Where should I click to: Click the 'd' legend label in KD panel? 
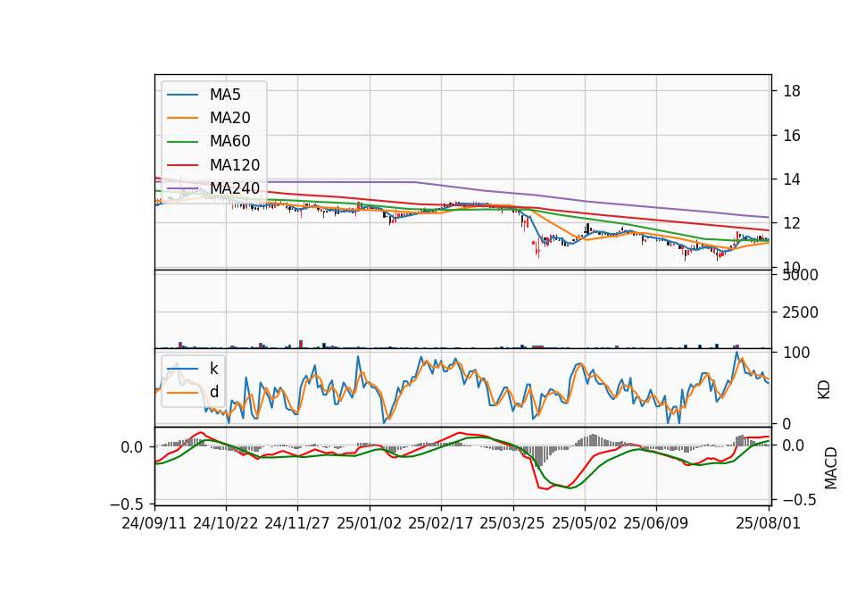coord(213,392)
